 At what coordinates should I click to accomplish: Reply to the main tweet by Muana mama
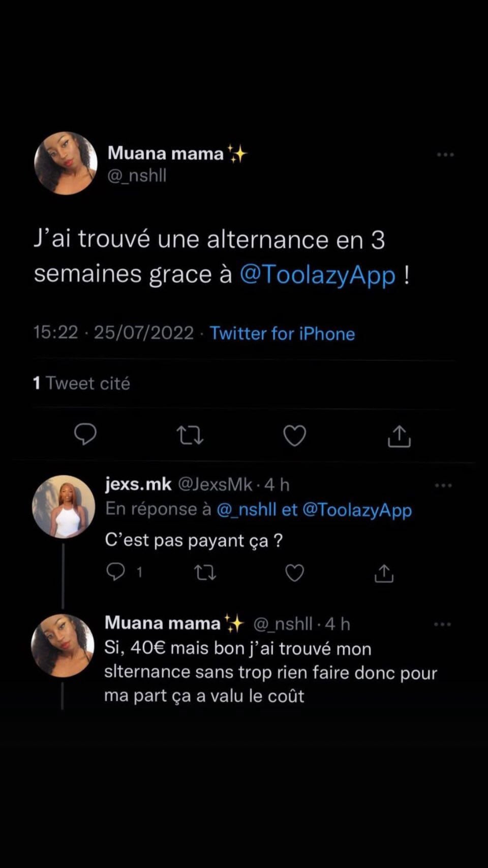pos(85,435)
